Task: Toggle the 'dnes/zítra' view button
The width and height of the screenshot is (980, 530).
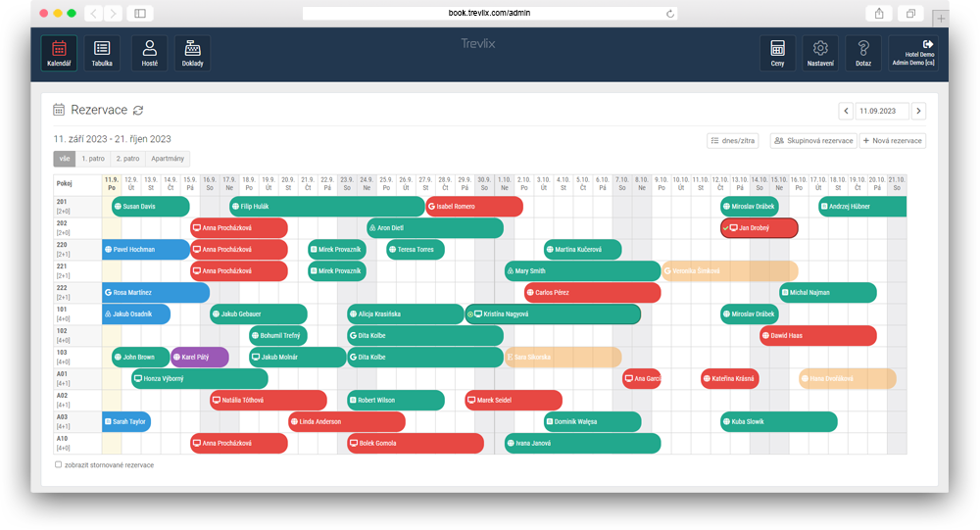Action: 733,141
